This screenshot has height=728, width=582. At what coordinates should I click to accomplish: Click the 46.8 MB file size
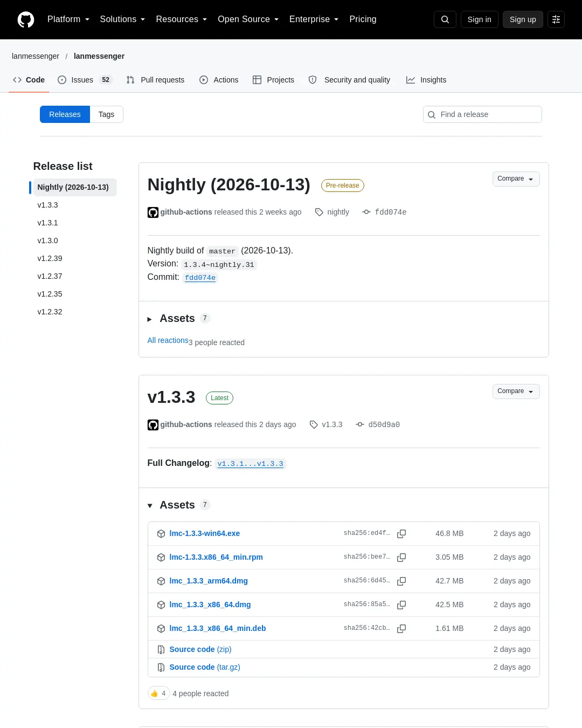pos(449,533)
